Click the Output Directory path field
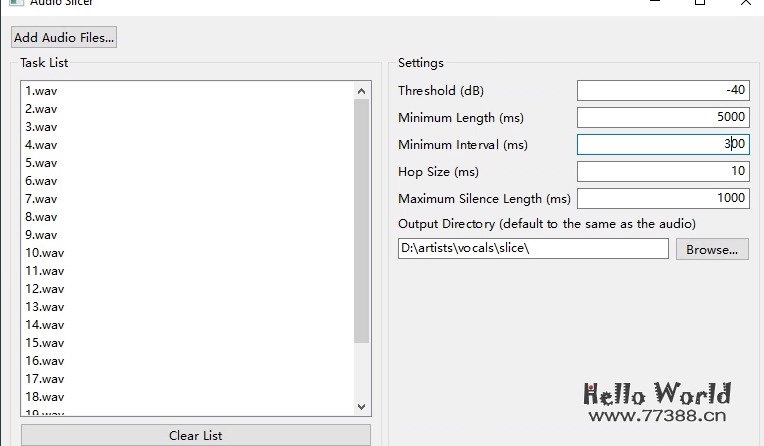764x446 pixels. 532,249
